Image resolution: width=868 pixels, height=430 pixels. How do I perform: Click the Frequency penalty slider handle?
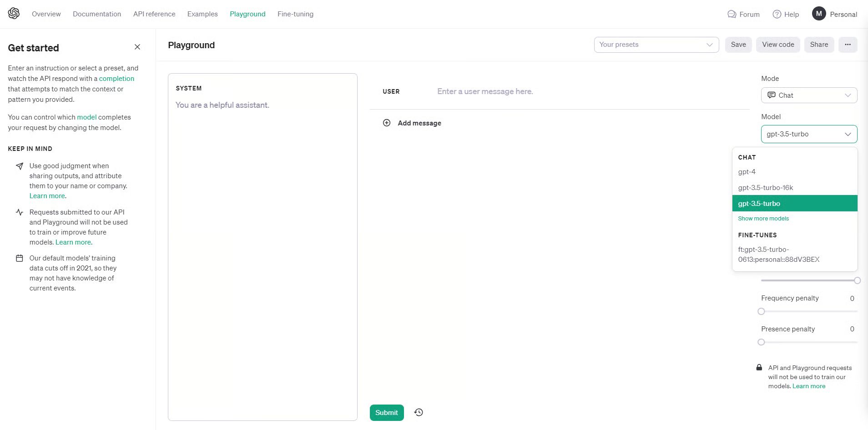761,311
